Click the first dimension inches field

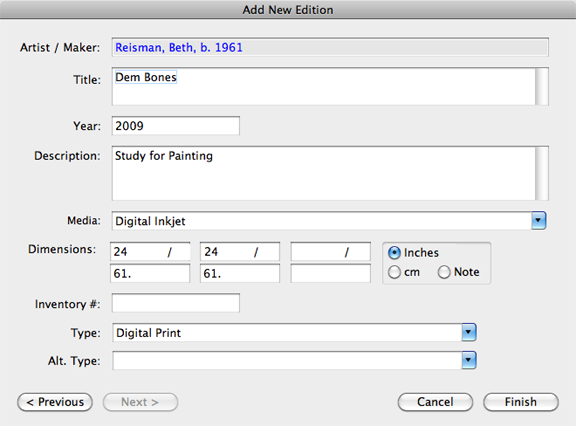tap(150, 252)
